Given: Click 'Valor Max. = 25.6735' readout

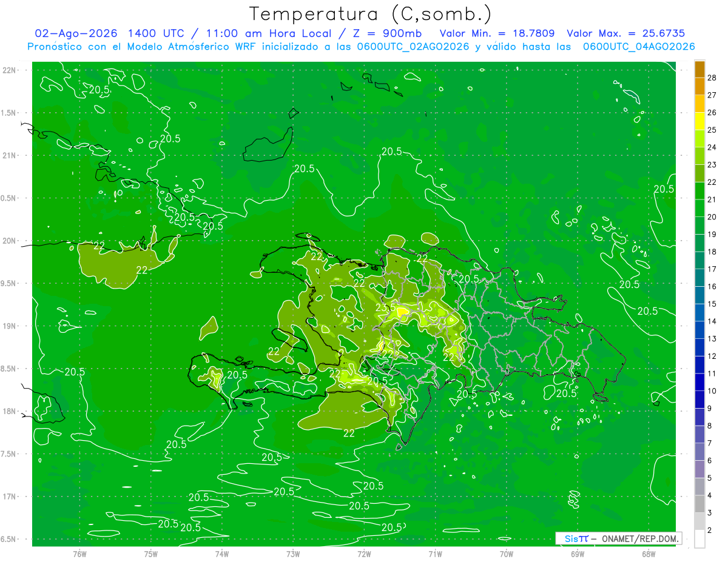Looking at the screenshot, I should click(625, 33).
